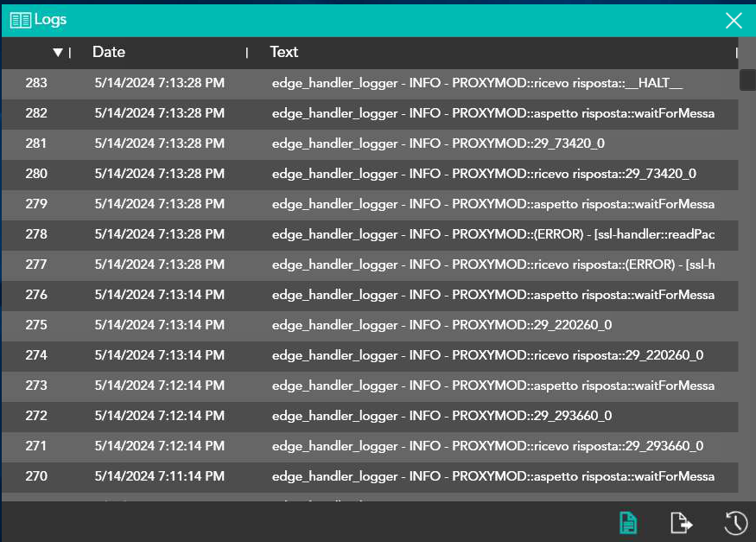Click the export log file icon
The height and width of the screenshot is (542, 756).
(x=682, y=522)
